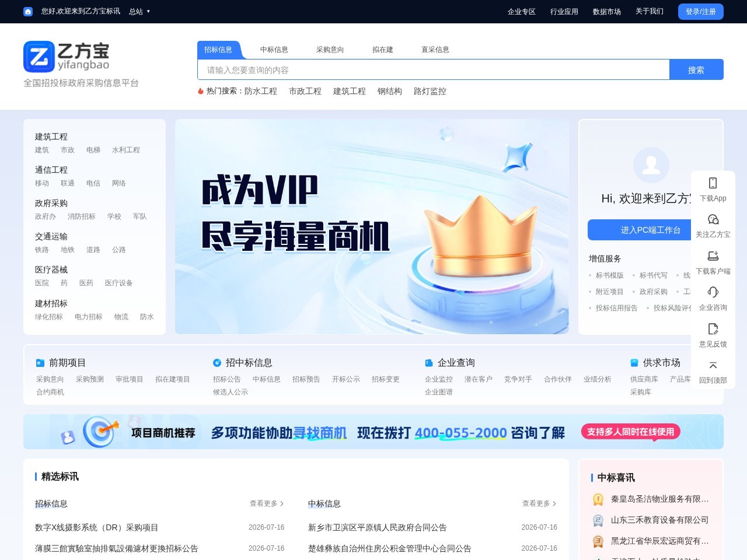Open the 行业应用 menu item
The image size is (747, 560).
coord(564,12)
